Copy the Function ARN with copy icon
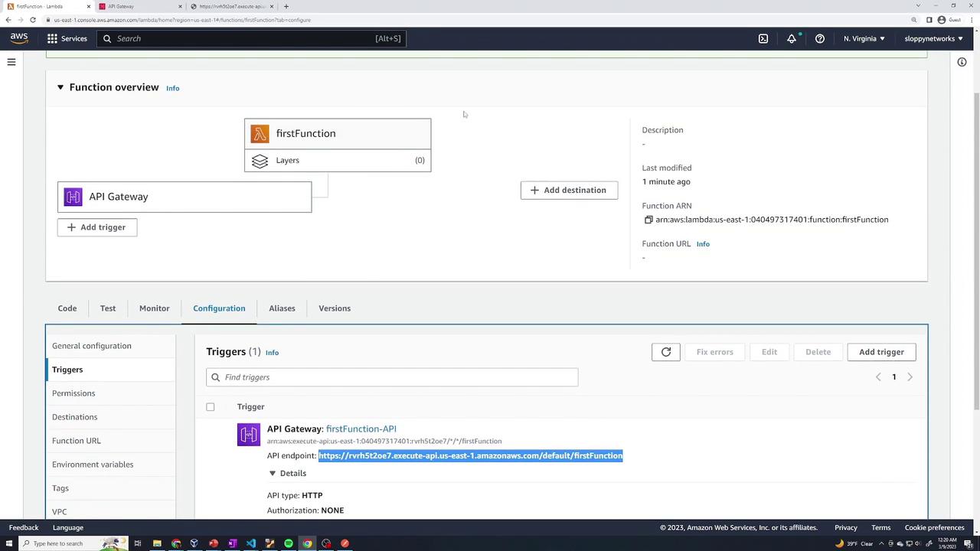The height and width of the screenshot is (551, 980). coord(648,220)
